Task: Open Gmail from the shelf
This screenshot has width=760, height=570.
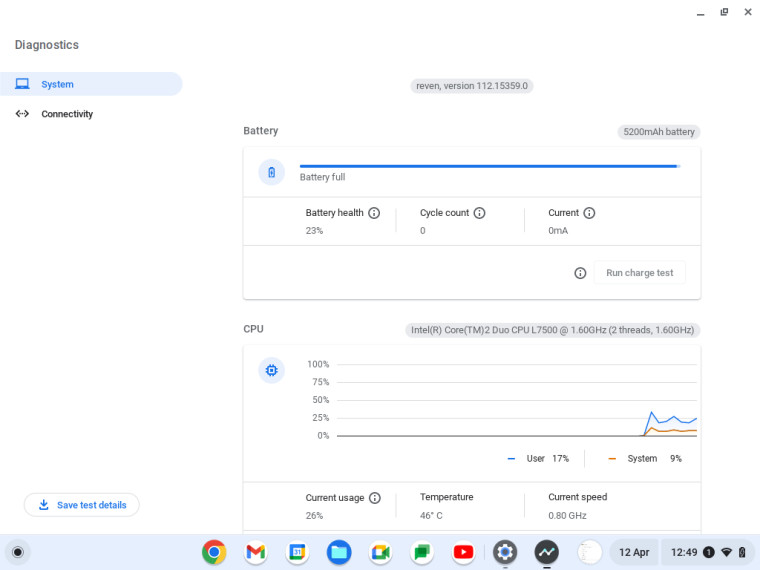Action: 255,552
